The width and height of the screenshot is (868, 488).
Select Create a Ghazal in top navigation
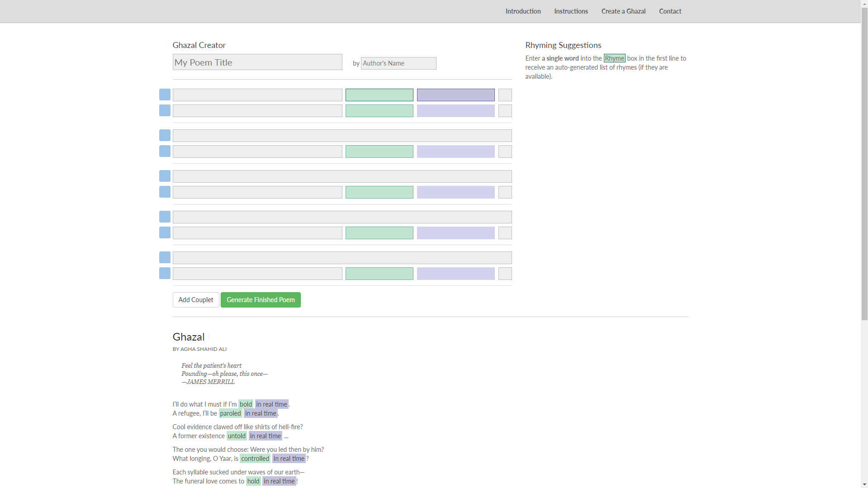click(x=623, y=11)
